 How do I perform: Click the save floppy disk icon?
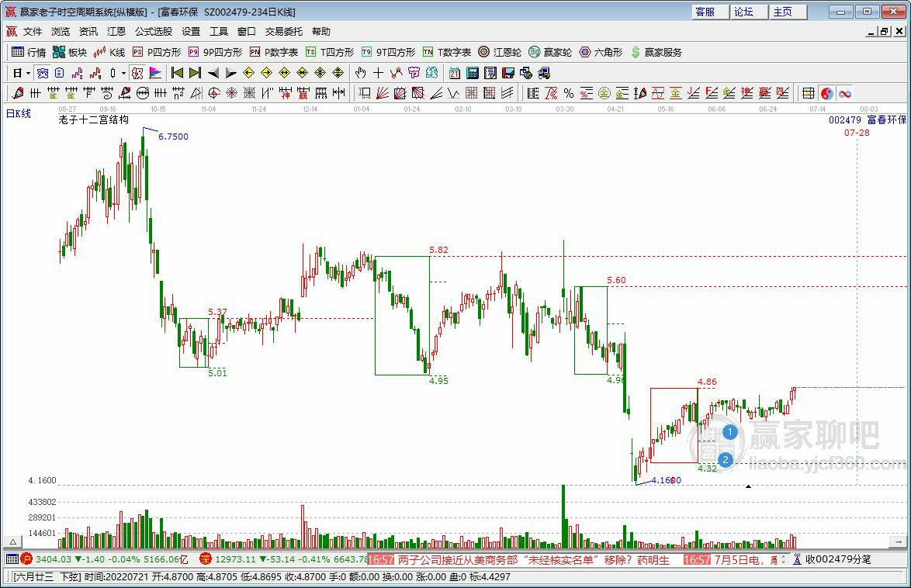point(508,73)
